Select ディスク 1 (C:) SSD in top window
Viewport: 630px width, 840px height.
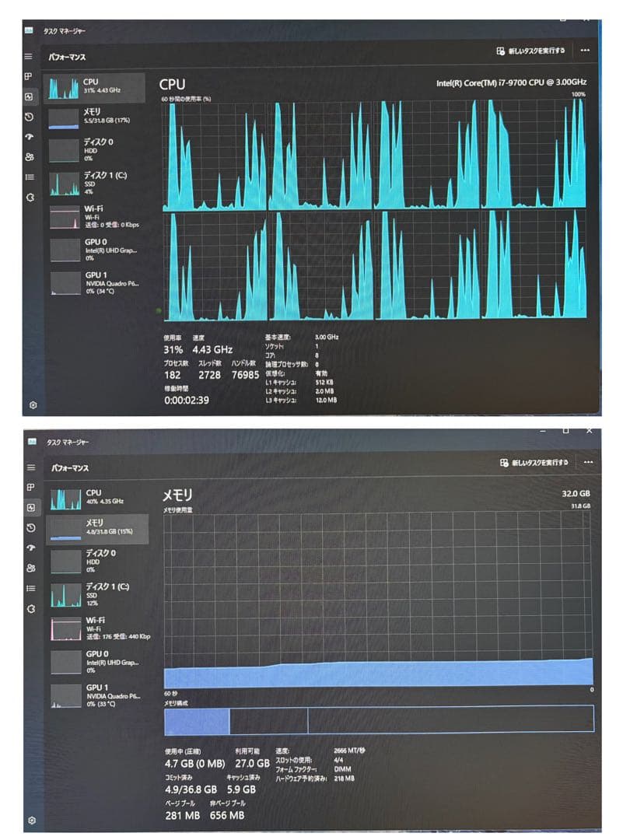pyautogui.click(x=95, y=184)
